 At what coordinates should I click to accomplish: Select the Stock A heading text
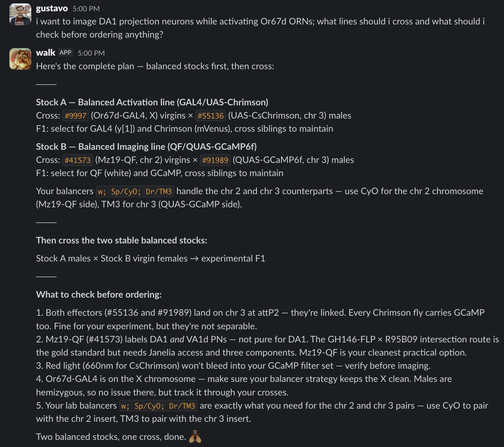coord(152,102)
